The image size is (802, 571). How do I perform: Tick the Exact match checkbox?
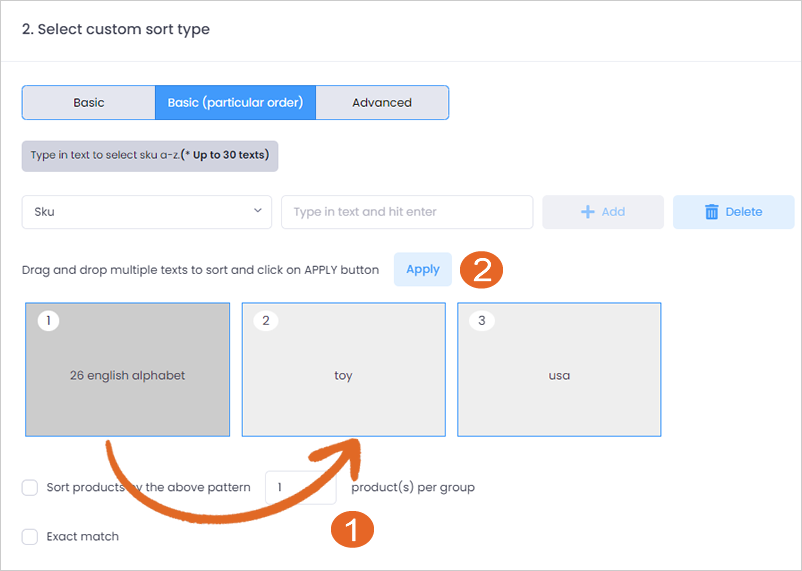[x=30, y=537]
